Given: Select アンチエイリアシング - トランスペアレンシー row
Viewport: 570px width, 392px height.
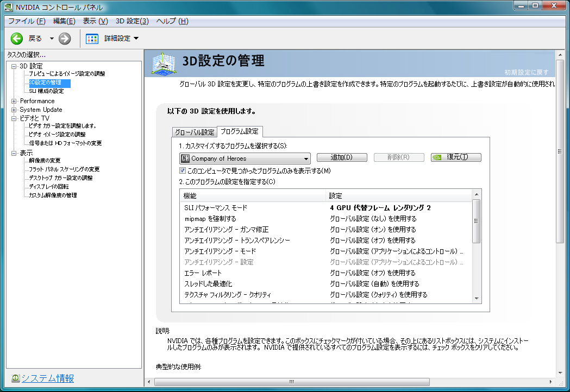Looking at the screenshot, I should click(325, 241).
